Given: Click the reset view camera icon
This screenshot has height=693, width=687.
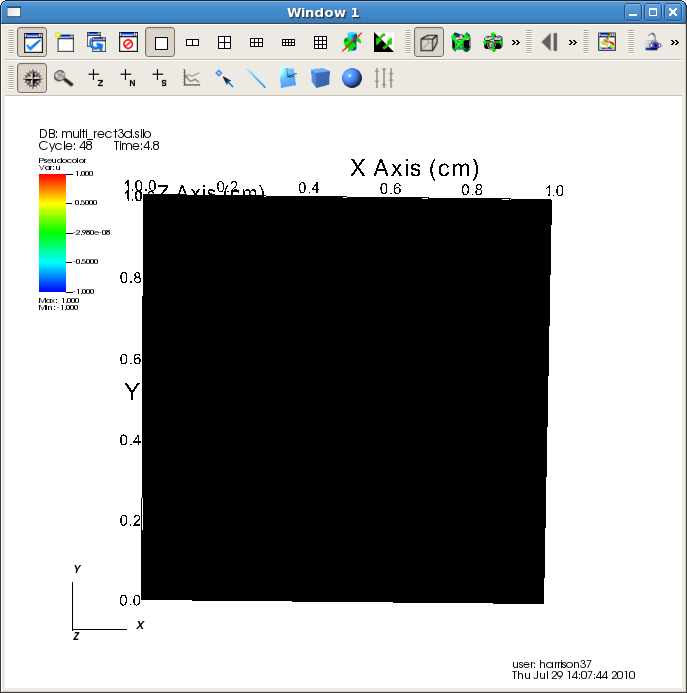Looking at the screenshot, I should [x=461, y=42].
